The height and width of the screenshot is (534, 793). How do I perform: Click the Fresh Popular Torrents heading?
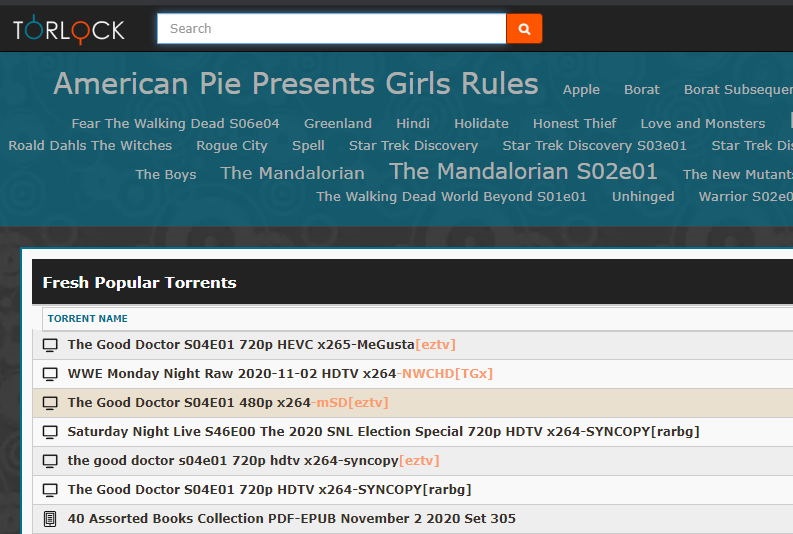pyautogui.click(x=140, y=283)
